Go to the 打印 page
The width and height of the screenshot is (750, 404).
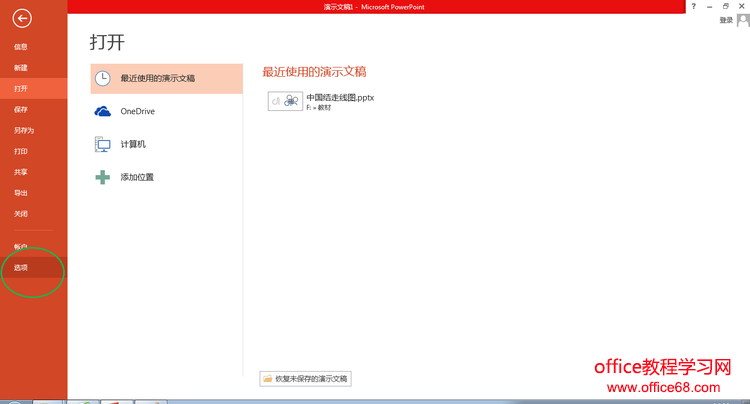point(20,151)
